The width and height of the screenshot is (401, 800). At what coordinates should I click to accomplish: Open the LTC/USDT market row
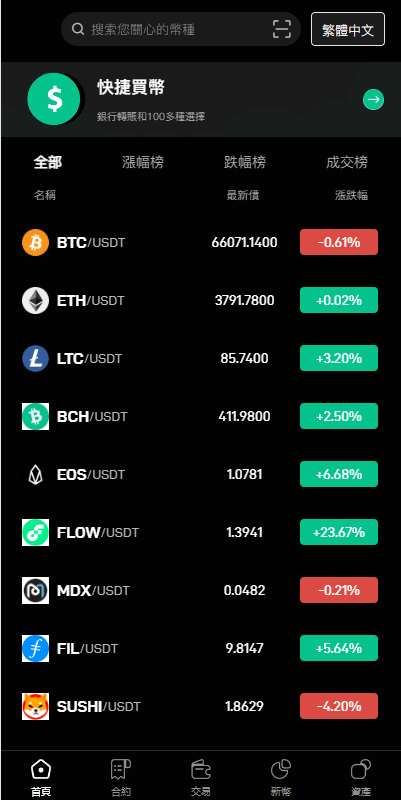(x=200, y=358)
